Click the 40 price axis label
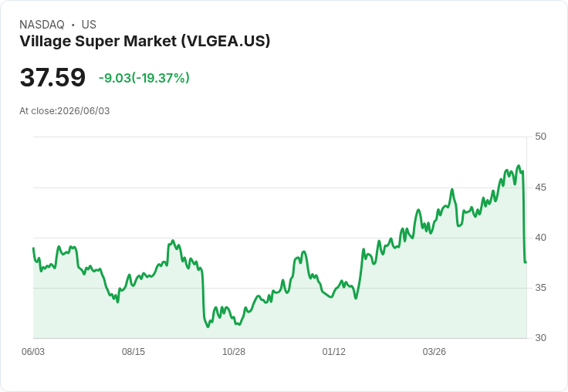This screenshot has height=392, width=568. [540, 238]
